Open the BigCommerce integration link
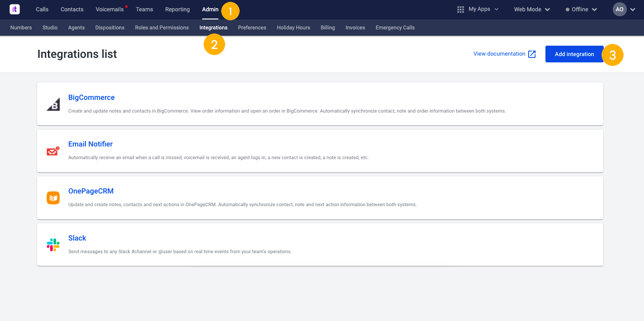This screenshot has width=644, height=321. pos(91,98)
